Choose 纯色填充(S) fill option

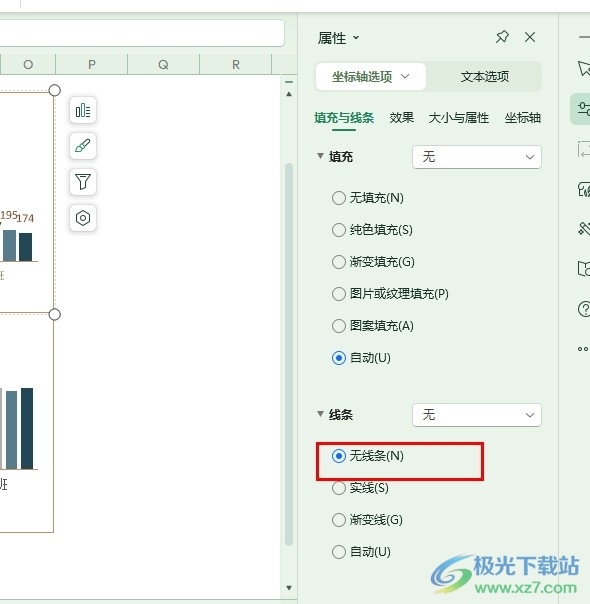(372, 230)
